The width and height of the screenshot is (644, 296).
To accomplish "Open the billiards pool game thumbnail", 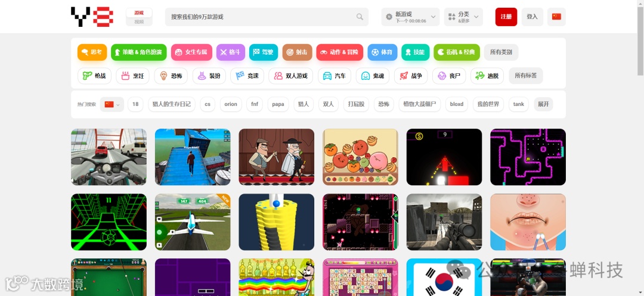I will (109, 277).
